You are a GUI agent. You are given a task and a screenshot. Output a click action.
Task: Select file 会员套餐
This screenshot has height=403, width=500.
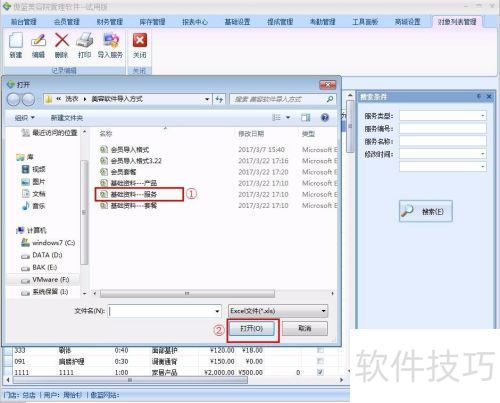coord(118,172)
